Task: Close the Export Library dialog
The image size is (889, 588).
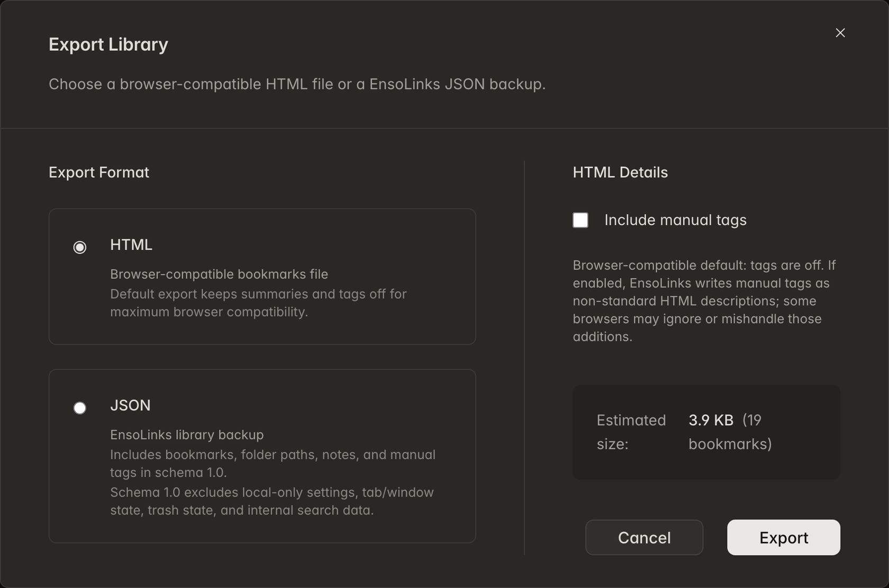Action: pyautogui.click(x=840, y=33)
